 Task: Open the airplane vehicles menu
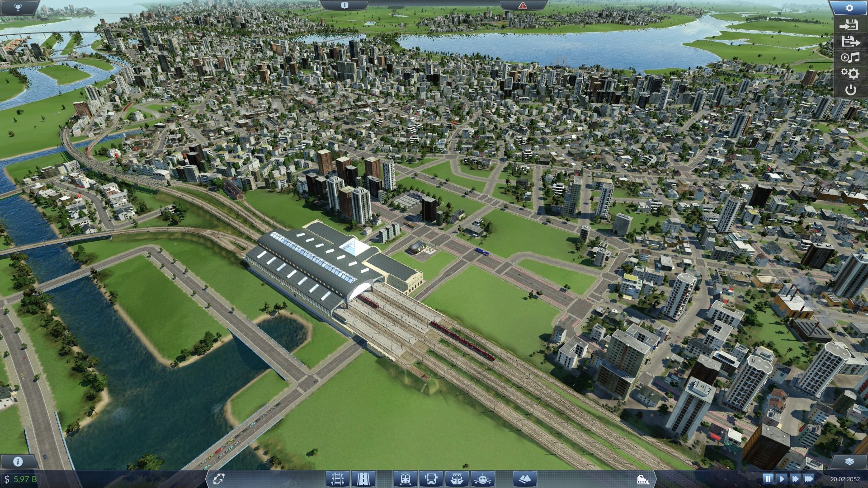tap(482, 479)
